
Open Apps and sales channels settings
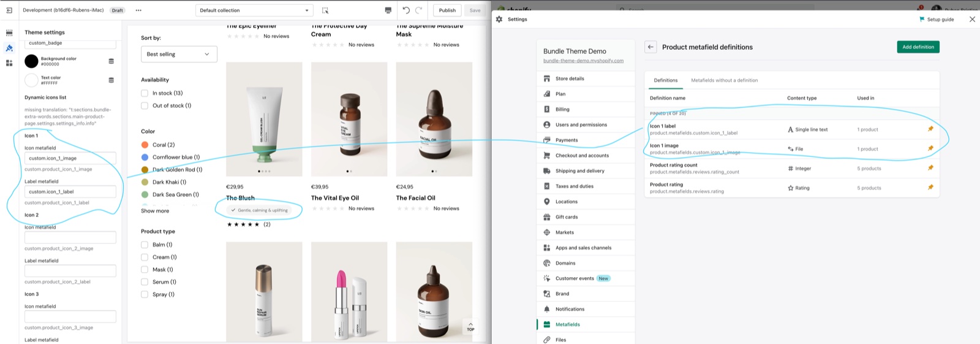pos(583,248)
